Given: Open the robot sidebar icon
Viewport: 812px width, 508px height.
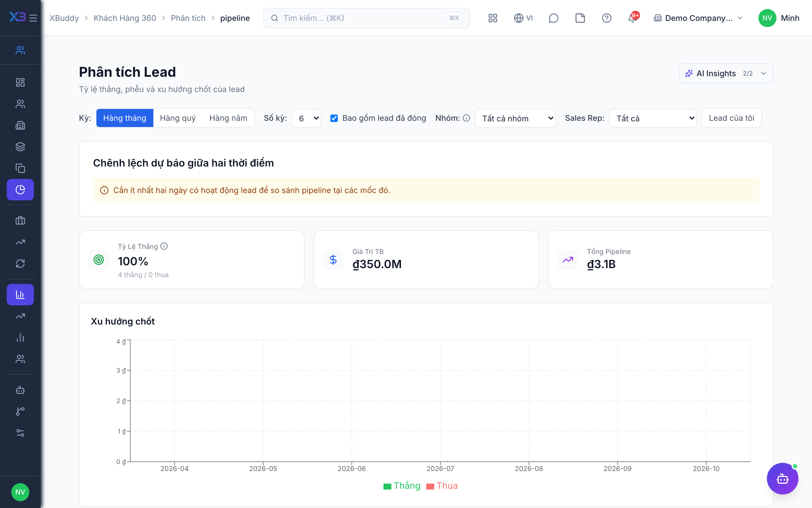Looking at the screenshot, I should coord(20,390).
